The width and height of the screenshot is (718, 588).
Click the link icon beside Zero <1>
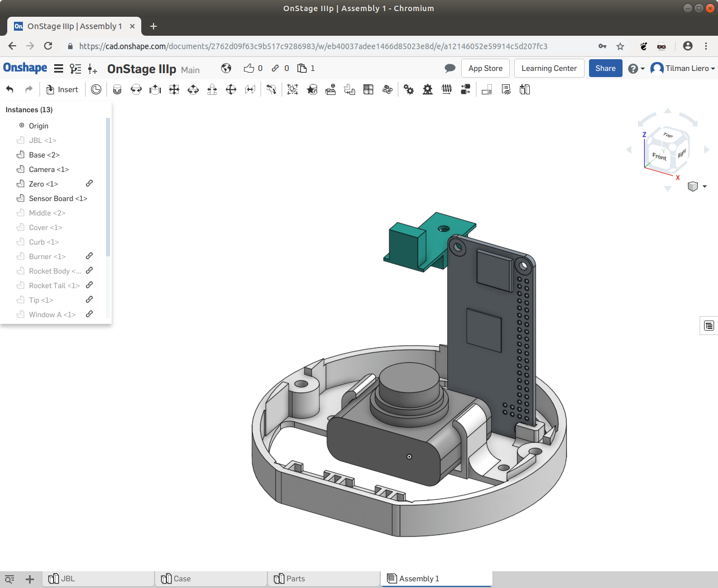(x=89, y=183)
